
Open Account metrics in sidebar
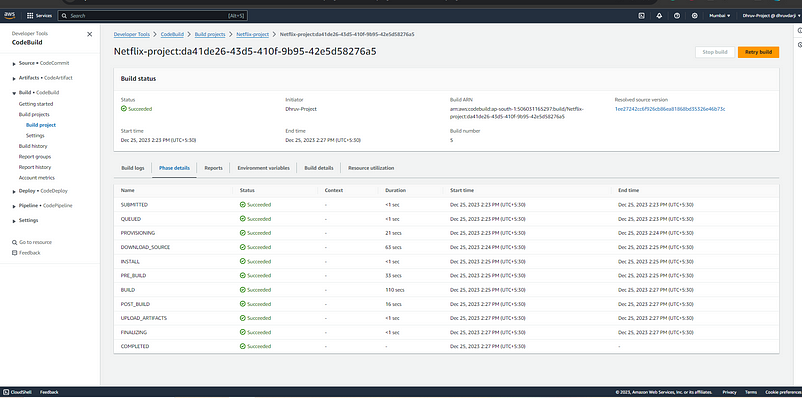click(37, 178)
